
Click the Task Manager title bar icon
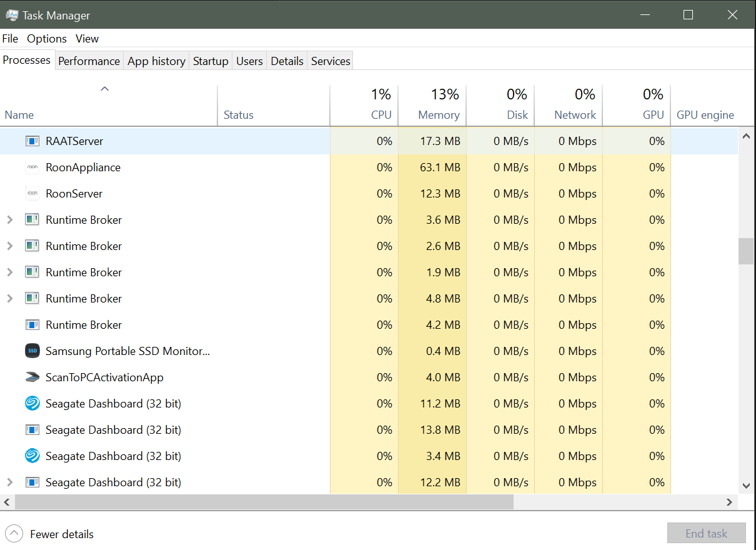12,15
